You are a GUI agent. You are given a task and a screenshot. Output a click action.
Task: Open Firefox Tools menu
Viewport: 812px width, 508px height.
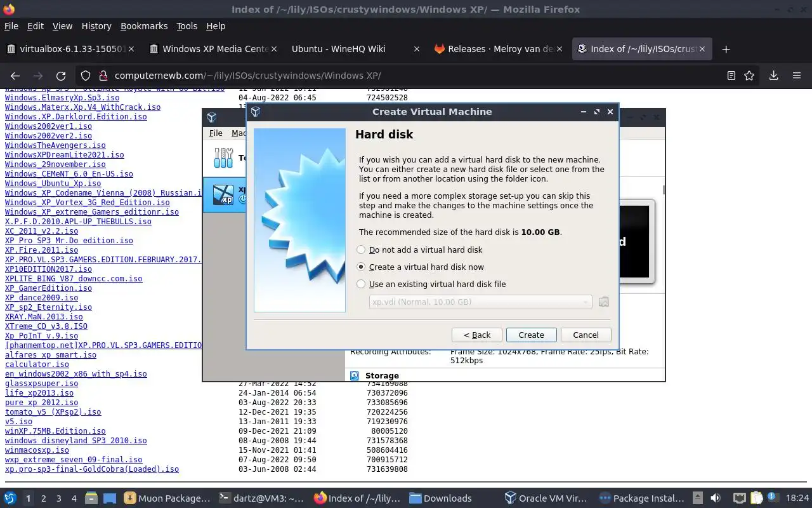pos(187,26)
